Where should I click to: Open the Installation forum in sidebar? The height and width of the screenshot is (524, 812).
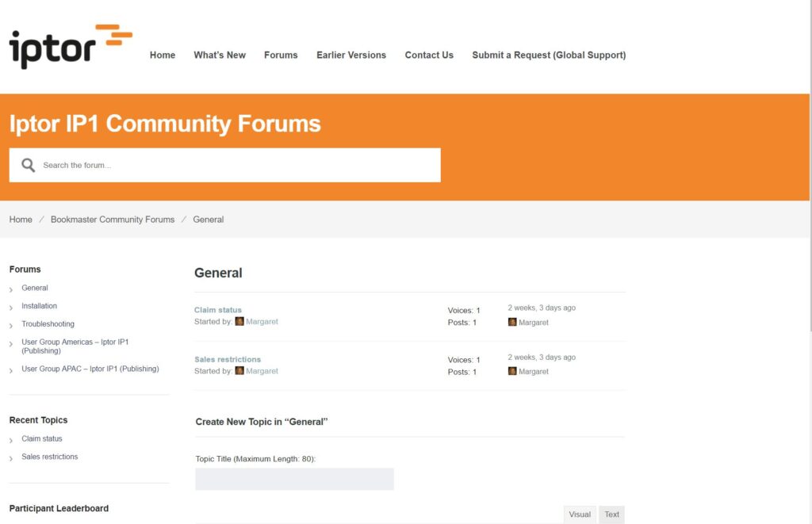[x=40, y=306]
